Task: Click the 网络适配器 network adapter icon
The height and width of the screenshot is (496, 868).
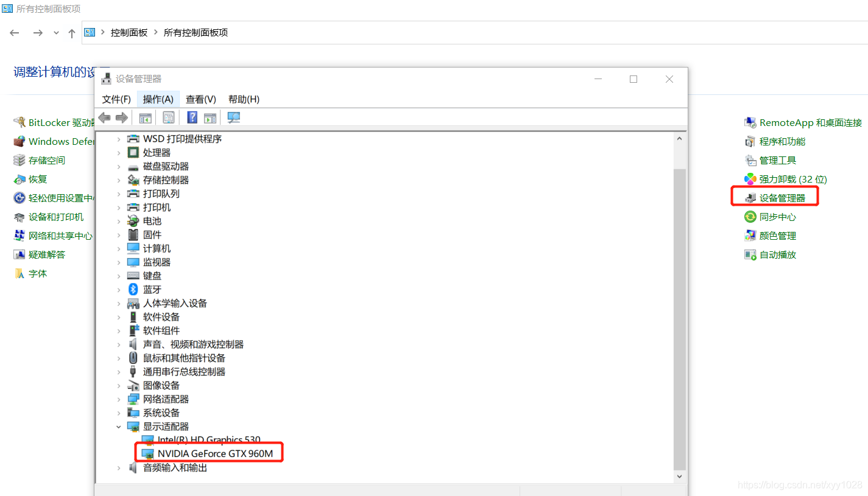Action: point(133,399)
